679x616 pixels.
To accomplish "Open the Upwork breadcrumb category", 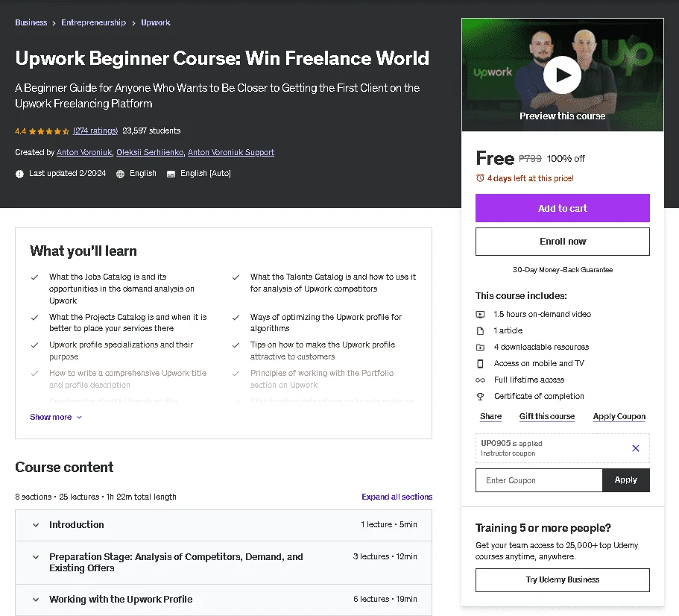I will 156,22.
